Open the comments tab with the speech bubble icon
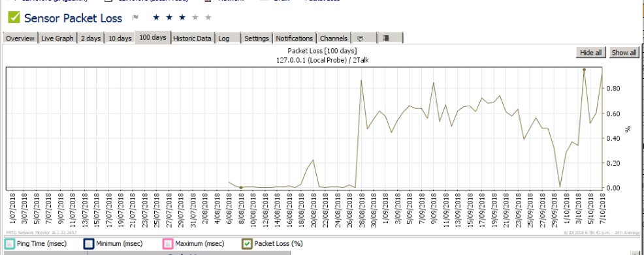 click(364, 38)
